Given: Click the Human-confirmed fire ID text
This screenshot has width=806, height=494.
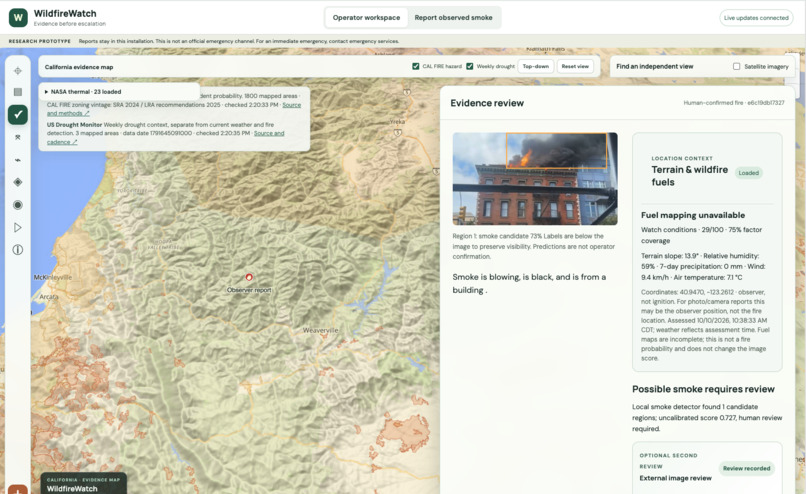Looking at the screenshot, I should click(734, 103).
